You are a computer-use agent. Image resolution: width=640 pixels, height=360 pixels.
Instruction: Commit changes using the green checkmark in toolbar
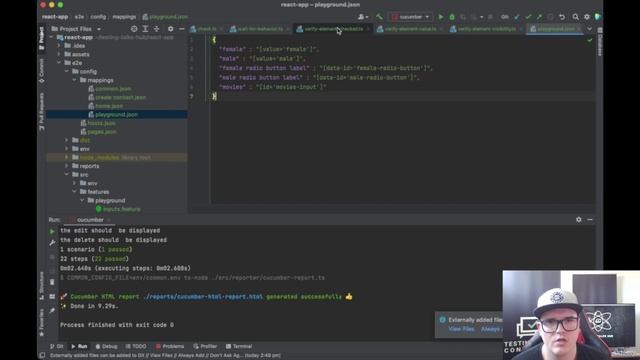(x=528, y=17)
